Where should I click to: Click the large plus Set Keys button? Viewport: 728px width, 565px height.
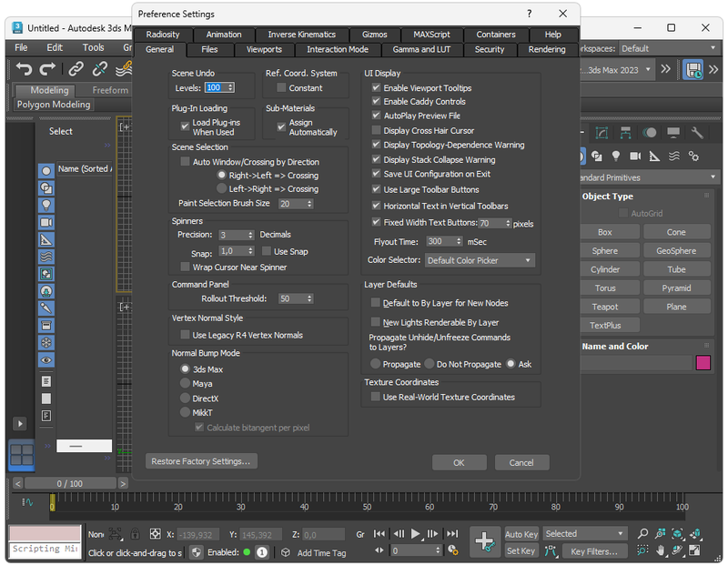click(485, 542)
